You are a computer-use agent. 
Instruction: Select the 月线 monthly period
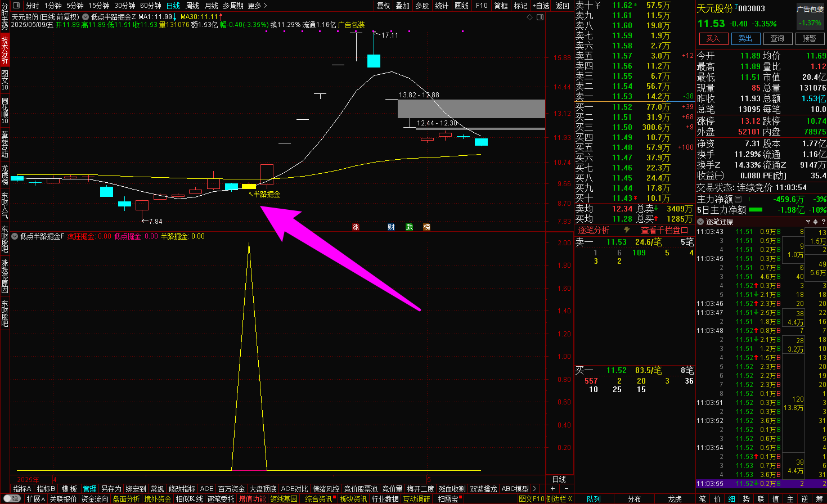[x=212, y=6]
